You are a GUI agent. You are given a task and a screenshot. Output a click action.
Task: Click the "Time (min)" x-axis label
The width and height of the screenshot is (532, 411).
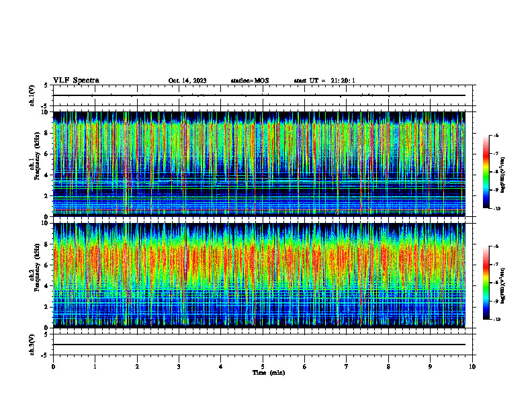[269, 373]
